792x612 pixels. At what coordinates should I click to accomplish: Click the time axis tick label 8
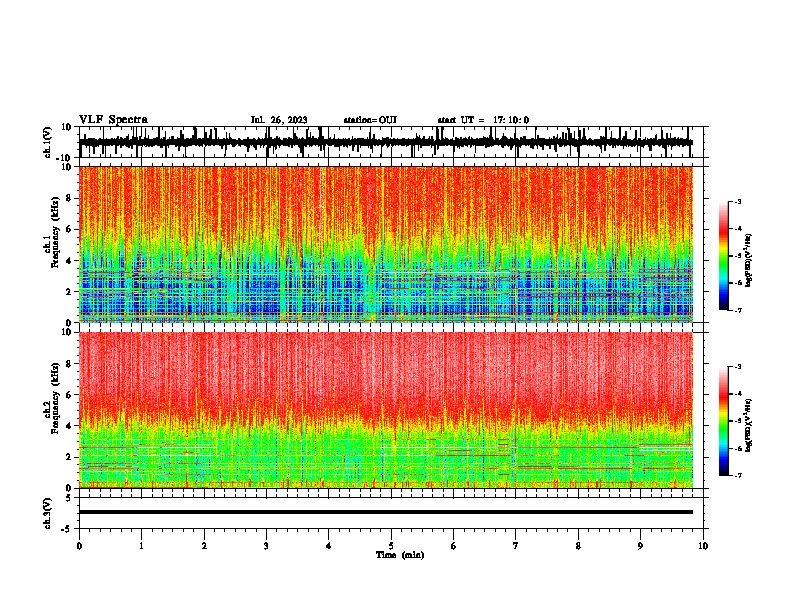click(578, 546)
